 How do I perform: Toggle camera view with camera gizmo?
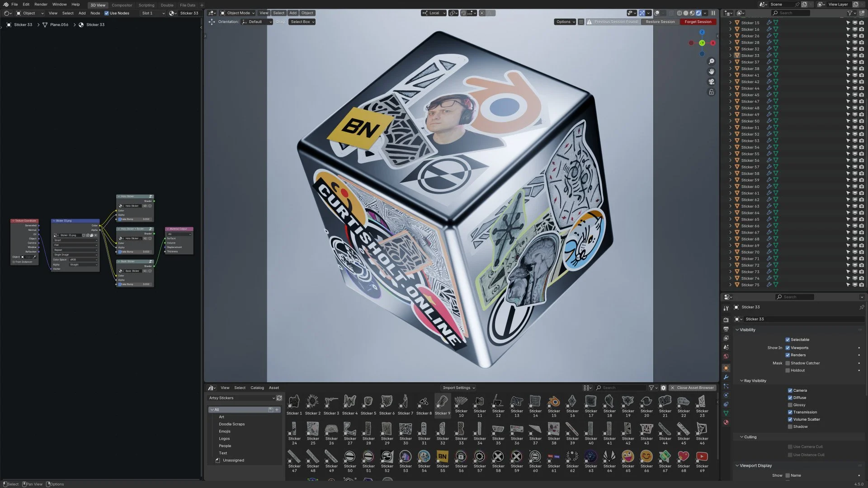(x=712, y=82)
